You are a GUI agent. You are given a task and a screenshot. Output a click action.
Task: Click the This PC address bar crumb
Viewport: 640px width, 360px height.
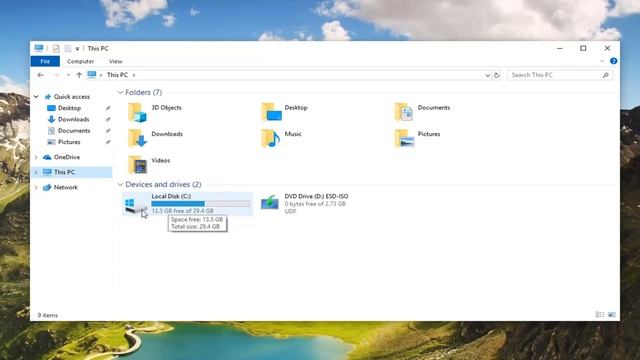117,75
